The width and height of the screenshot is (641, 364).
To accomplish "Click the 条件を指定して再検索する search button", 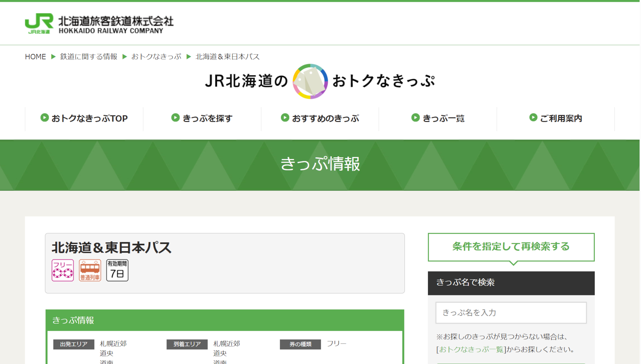I will coord(511,247).
